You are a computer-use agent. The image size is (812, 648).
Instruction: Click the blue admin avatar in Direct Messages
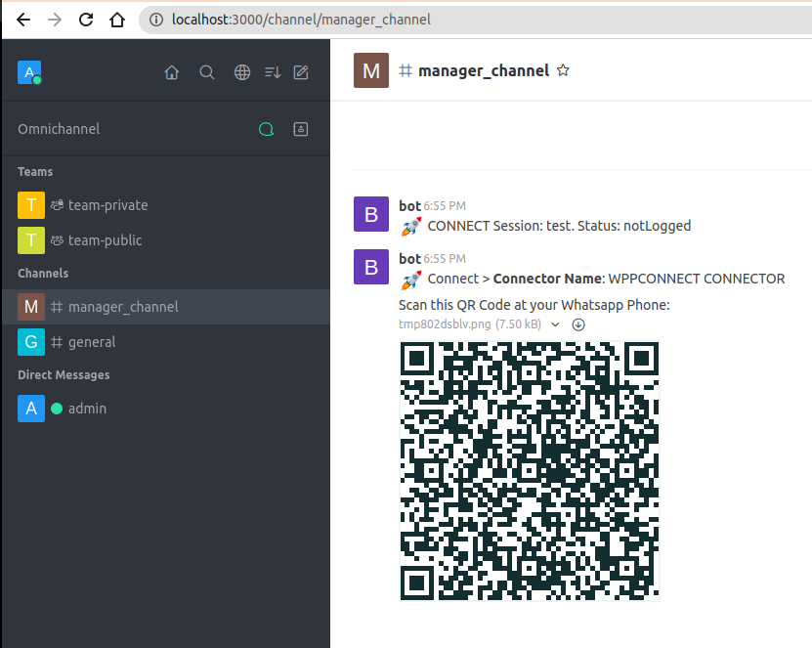(x=31, y=409)
